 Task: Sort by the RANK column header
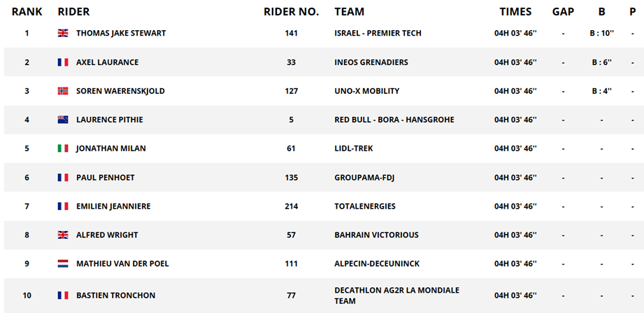(27, 12)
